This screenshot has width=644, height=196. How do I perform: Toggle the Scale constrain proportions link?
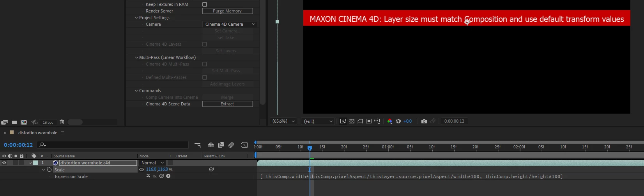tap(142, 169)
